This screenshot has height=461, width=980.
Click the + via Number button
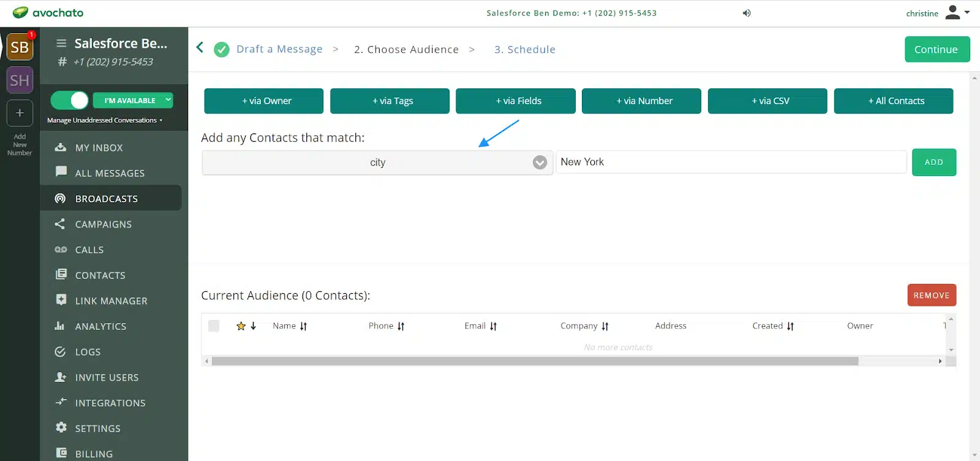coord(641,101)
